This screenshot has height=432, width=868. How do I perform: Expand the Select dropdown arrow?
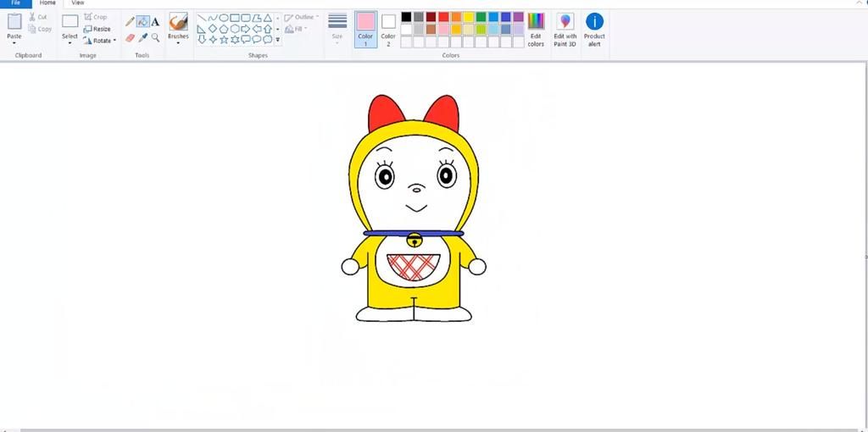70,43
